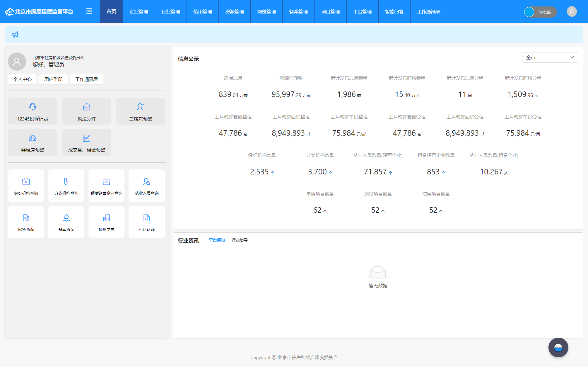Open 经纪机构查询 briefcase tile

(26, 186)
